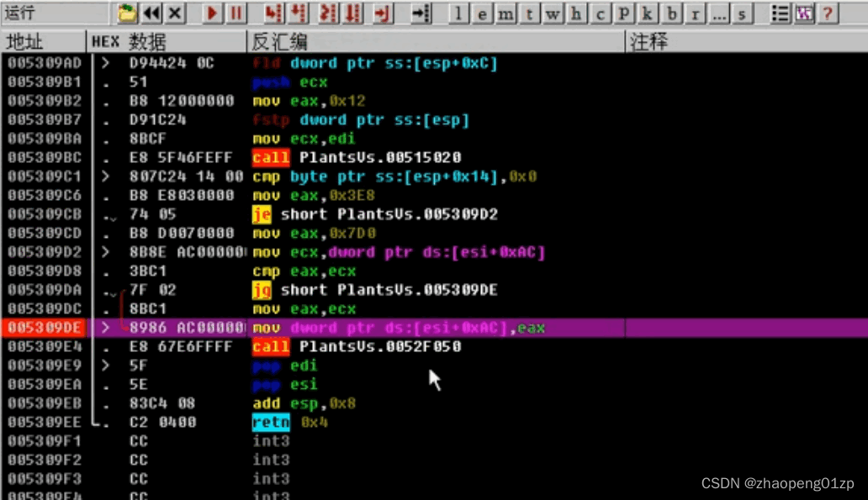Screen dimensions: 868x500
Task: Click the Go to address arrow icon
Action: [421, 13]
